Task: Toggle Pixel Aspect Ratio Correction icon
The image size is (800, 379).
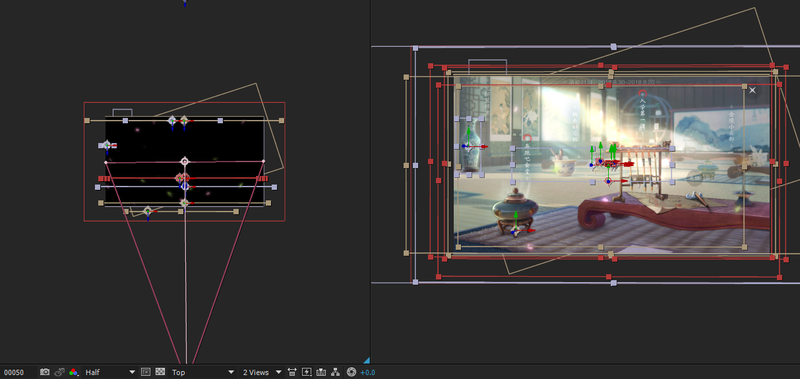Action: [x=292, y=372]
